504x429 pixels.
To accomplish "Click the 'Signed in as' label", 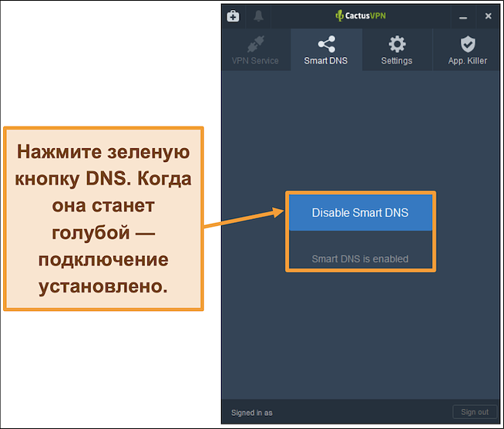I will 252,413.
